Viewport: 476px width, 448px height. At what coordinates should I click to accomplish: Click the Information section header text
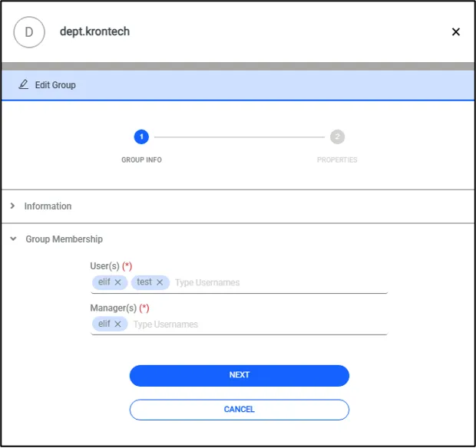[x=48, y=206]
